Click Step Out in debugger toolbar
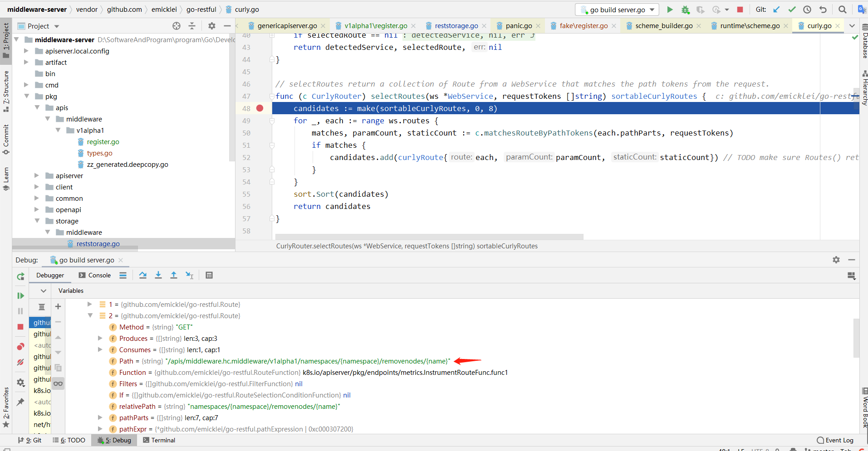 click(x=174, y=275)
